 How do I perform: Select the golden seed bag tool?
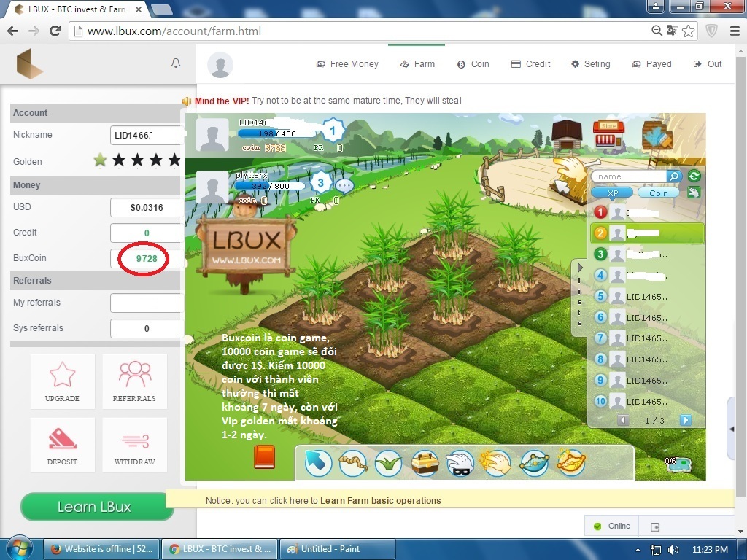click(x=570, y=462)
